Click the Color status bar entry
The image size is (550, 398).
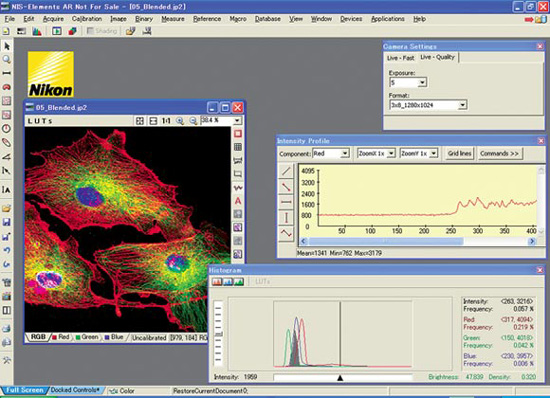(122, 391)
